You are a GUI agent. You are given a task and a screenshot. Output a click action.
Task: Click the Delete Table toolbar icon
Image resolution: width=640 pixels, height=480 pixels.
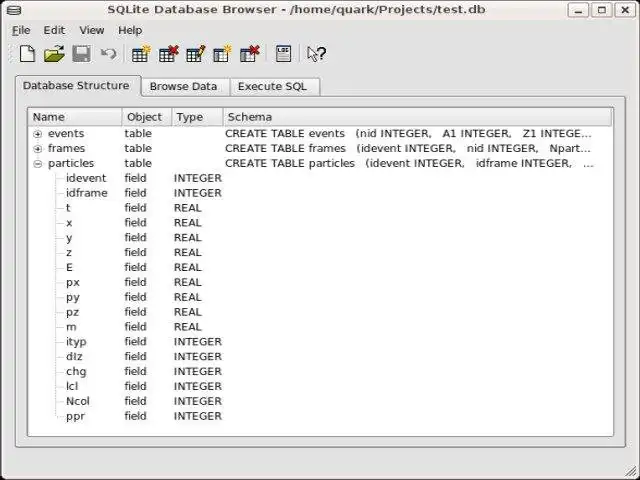tap(168, 54)
